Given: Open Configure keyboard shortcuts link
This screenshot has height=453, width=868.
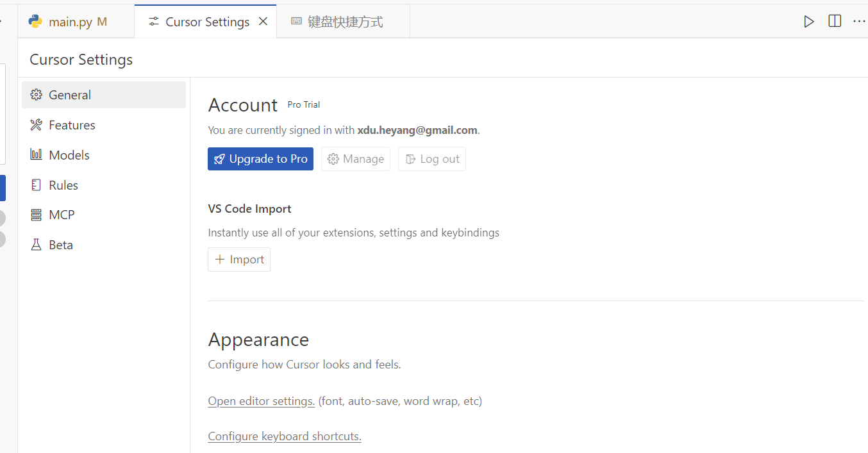Looking at the screenshot, I should coord(285,436).
